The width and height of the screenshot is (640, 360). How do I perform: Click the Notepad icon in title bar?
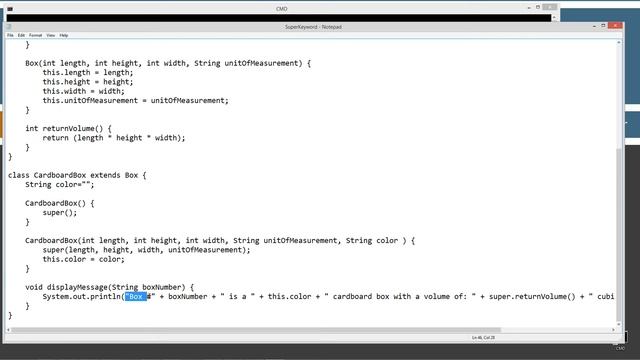coord(9,27)
